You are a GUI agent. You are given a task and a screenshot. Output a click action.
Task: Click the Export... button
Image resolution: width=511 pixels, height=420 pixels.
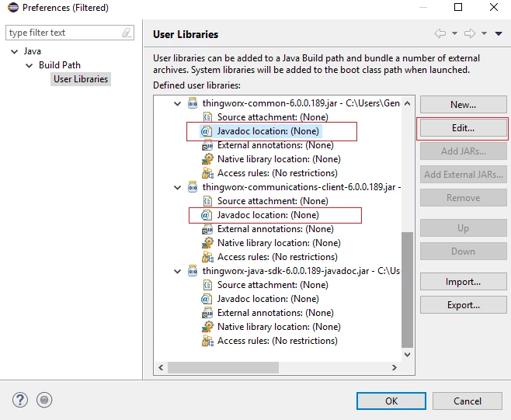(x=463, y=305)
